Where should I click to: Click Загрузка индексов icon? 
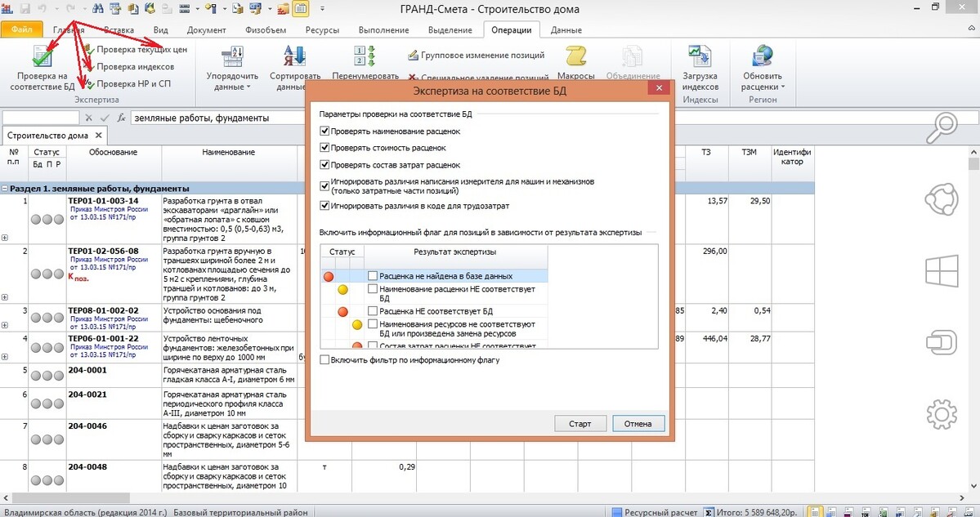[700, 56]
